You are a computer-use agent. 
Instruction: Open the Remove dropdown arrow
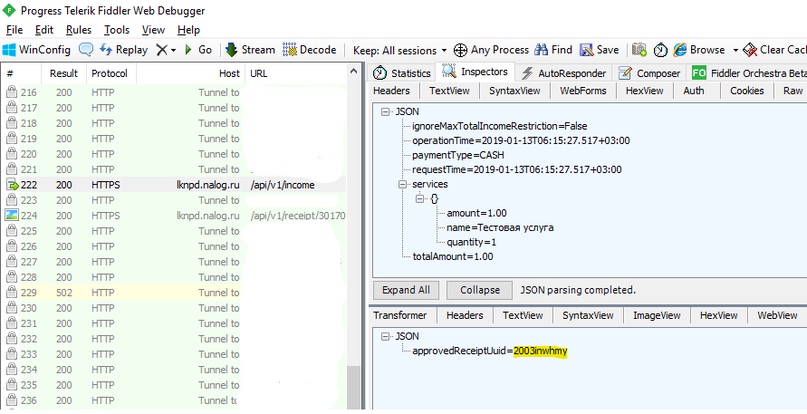pos(173,50)
